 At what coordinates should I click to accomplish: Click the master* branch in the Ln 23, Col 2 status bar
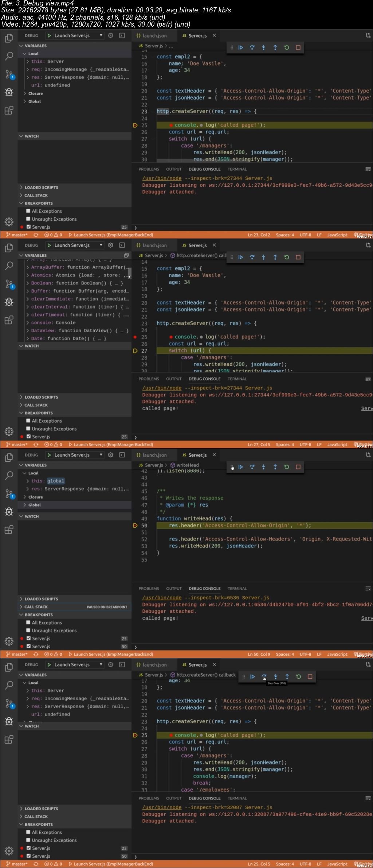pyautogui.click(x=17, y=235)
